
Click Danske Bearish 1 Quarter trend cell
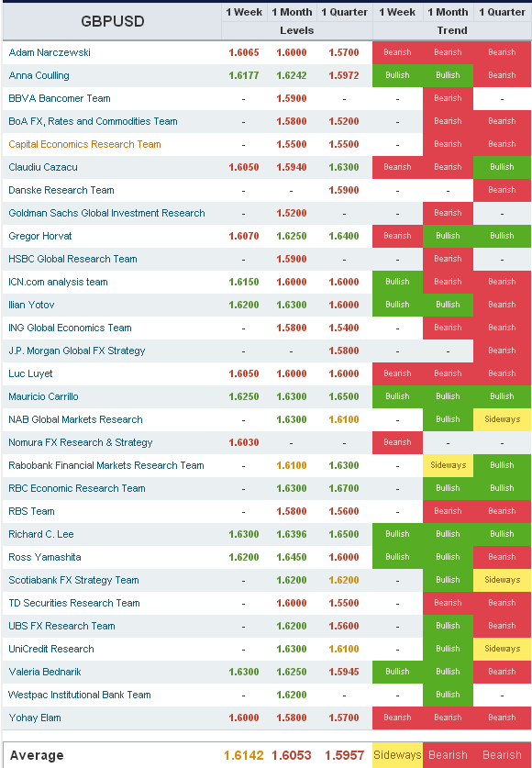(502, 190)
